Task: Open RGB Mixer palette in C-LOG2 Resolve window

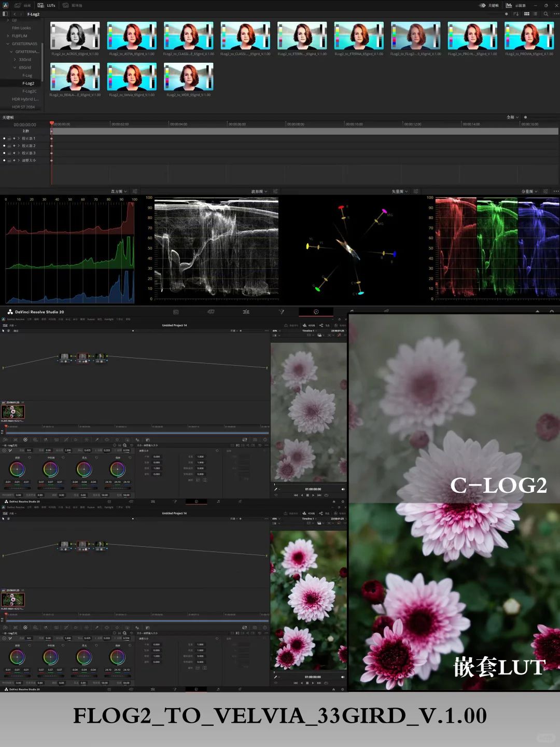Action: pyautogui.click(x=46, y=439)
